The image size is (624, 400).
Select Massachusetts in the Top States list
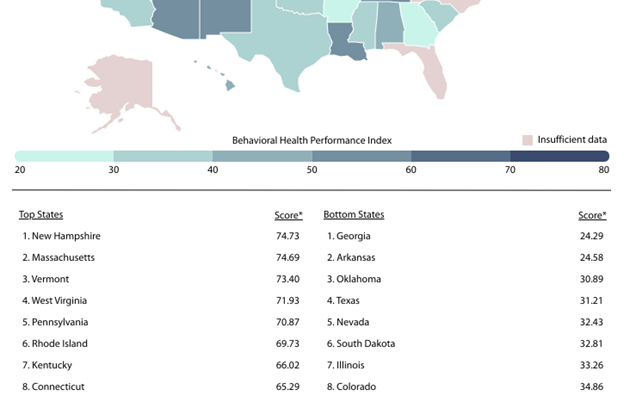[x=66, y=258]
